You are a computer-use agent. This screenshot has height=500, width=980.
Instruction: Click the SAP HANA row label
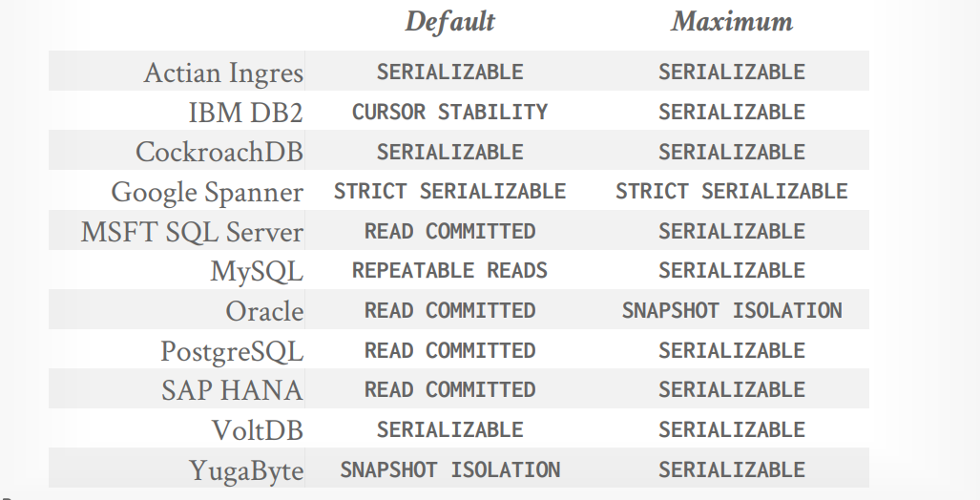[232, 390]
